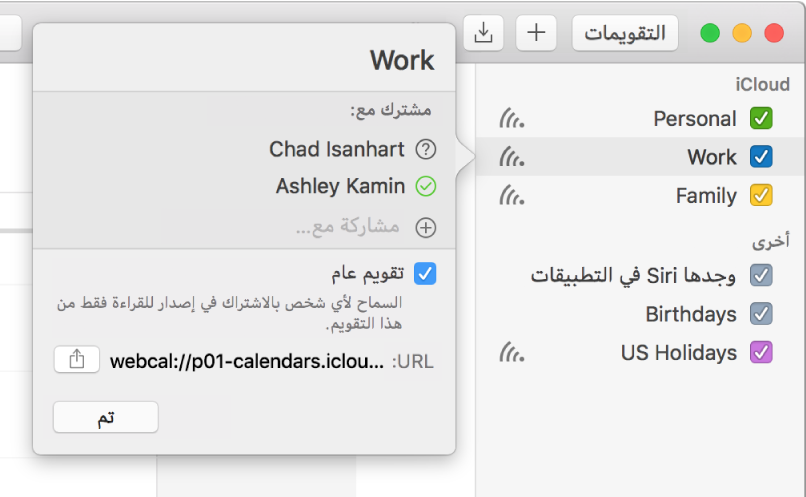Click the share icon next to URL
The height and width of the screenshot is (497, 806).
tap(76, 360)
